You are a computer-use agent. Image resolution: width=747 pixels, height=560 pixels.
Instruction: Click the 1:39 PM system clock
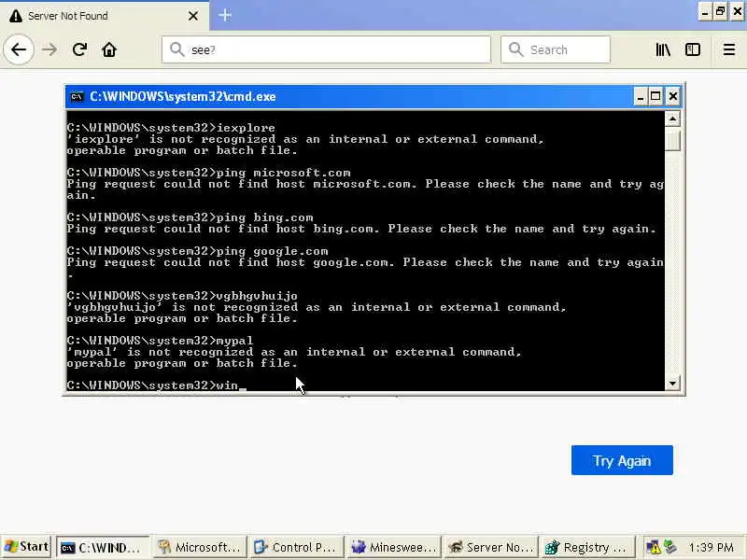[712, 548]
